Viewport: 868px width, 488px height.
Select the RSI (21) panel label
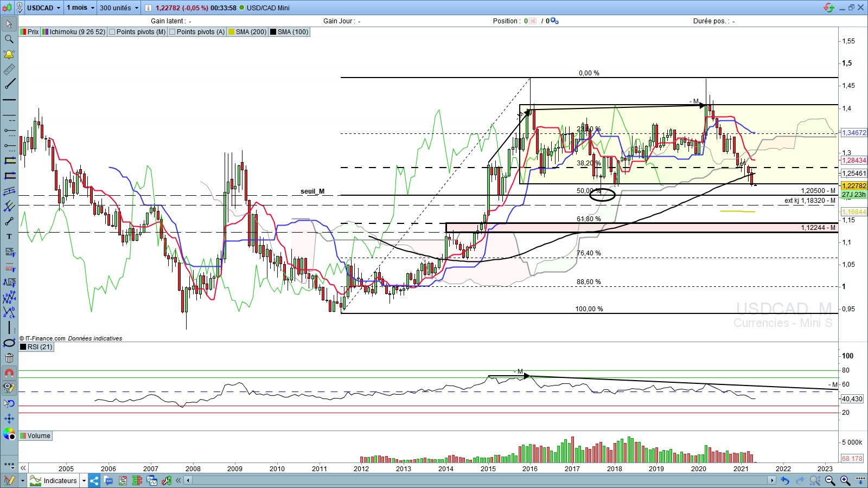40,347
